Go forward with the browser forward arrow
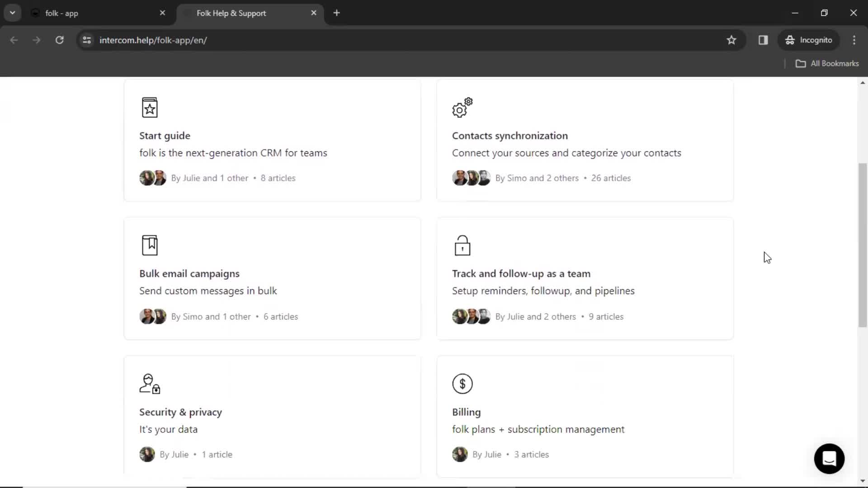 pos(37,40)
